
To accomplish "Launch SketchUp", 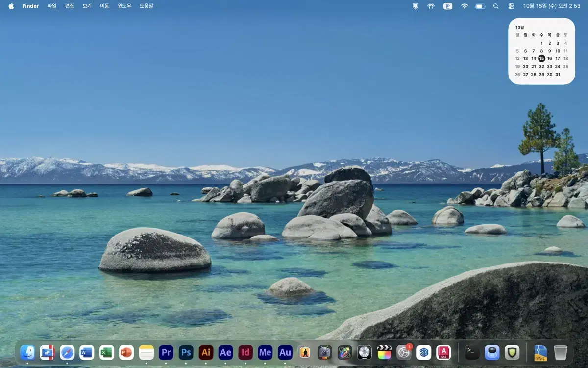I will coord(424,352).
